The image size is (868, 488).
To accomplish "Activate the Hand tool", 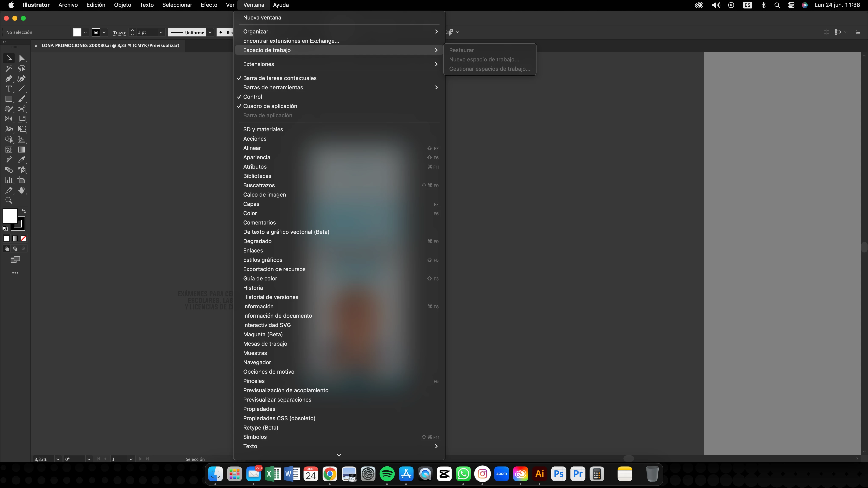I will coord(22,190).
